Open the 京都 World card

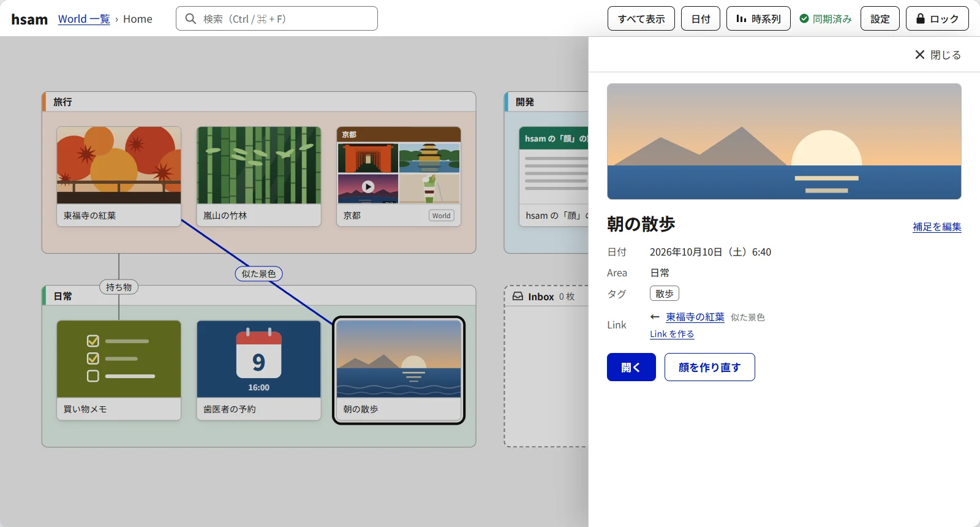click(399, 176)
